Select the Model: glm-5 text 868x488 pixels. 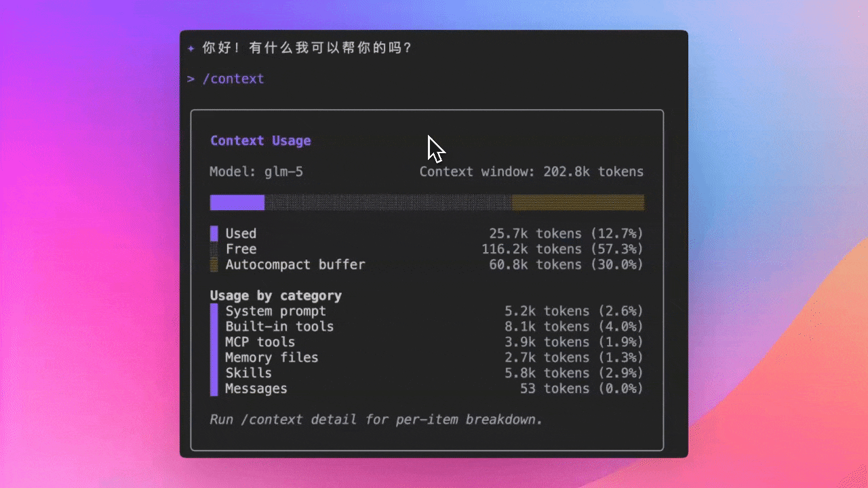[x=256, y=171]
